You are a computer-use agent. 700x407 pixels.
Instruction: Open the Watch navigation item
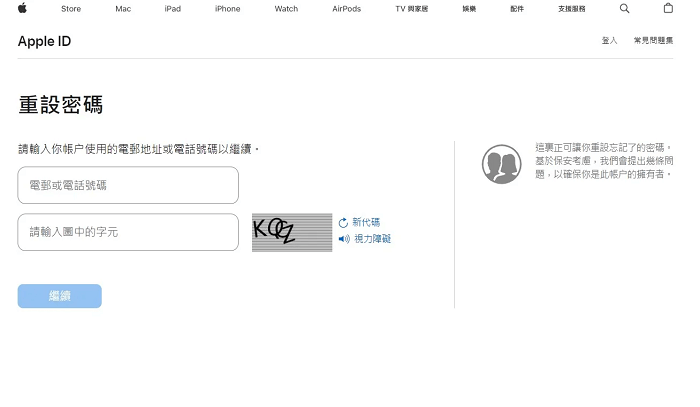point(286,8)
